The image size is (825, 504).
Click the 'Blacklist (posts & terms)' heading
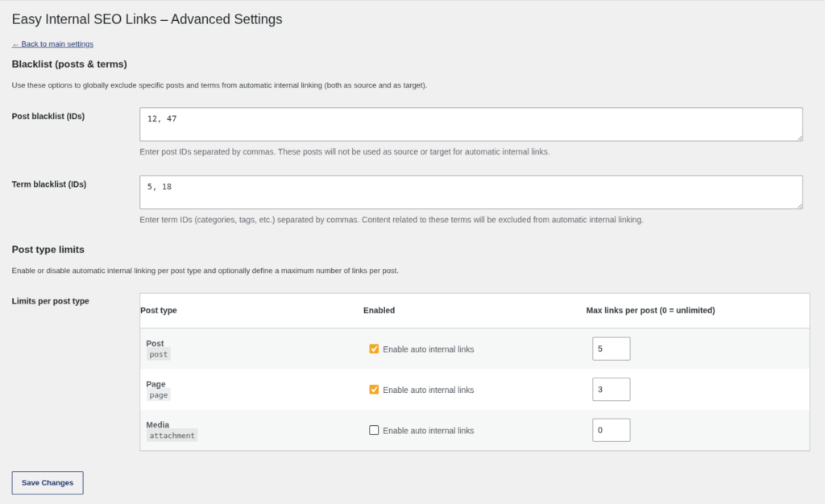pos(69,64)
